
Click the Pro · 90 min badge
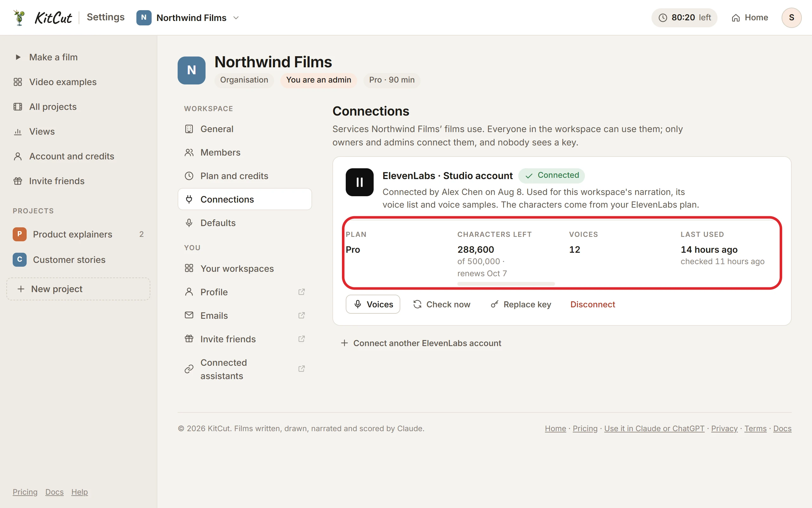(392, 80)
